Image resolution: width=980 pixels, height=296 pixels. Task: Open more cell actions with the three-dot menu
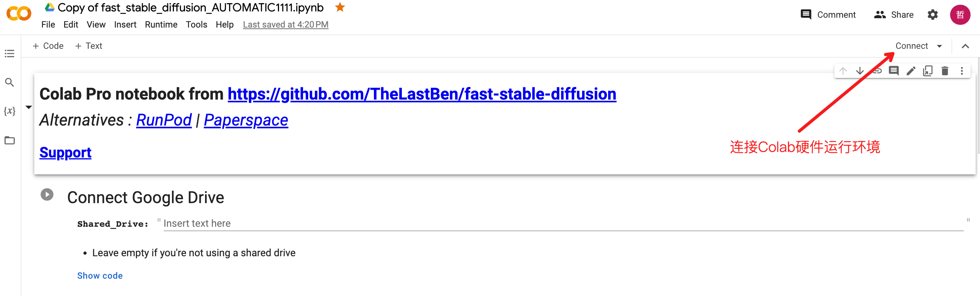point(962,71)
